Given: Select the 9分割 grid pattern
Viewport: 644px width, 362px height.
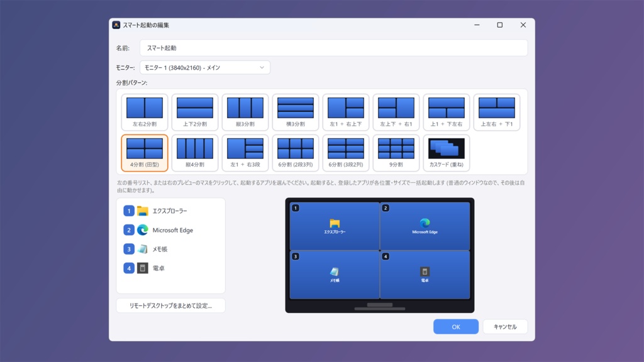Looking at the screenshot, I should pos(396,153).
